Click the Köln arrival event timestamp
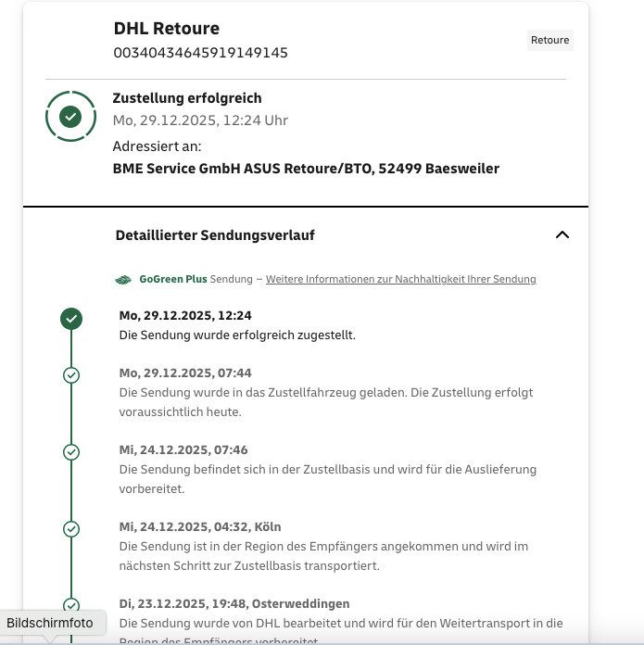 tap(200, 527)
